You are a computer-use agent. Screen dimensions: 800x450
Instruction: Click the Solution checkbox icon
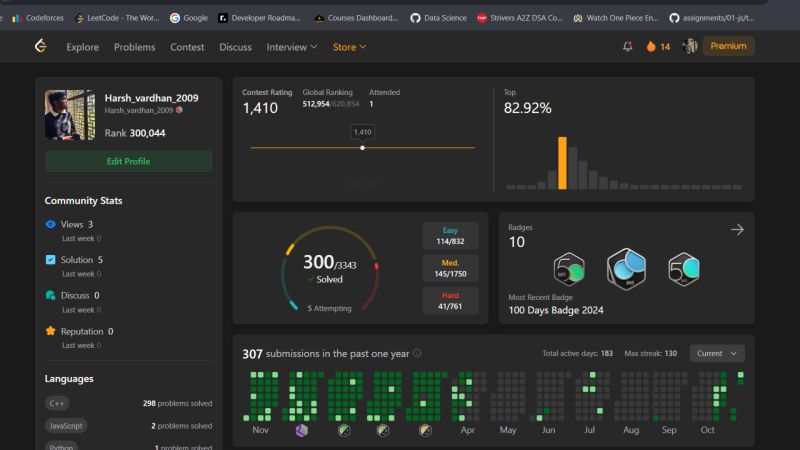(x=51, y=260)
